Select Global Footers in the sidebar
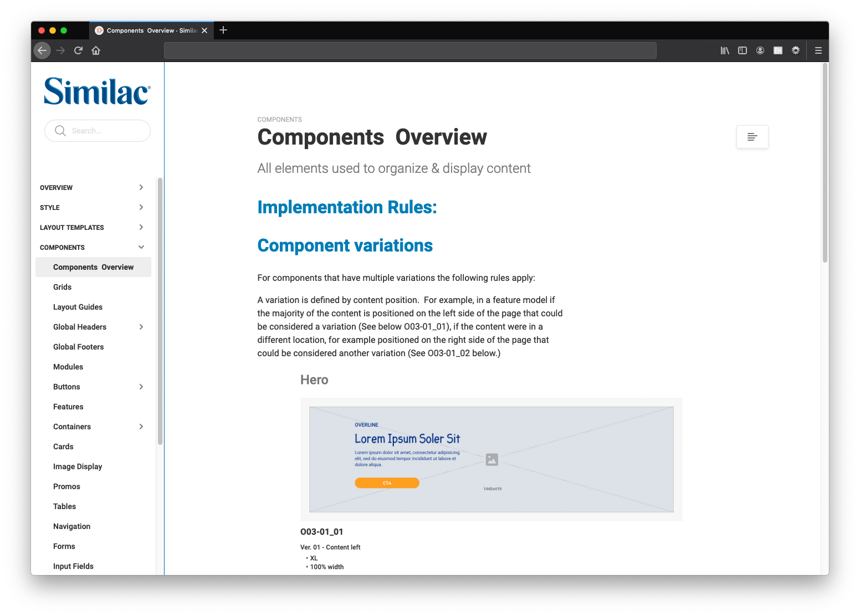 point(78,347)
